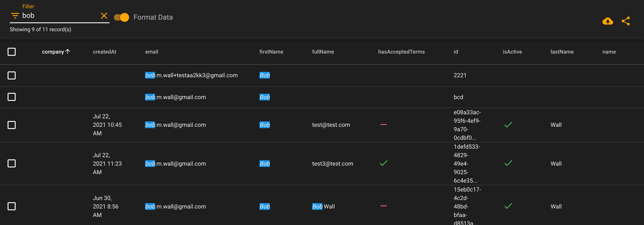The width and height of the screenshot is (644, 225).
Task: Sort by isActive column header
Action: 512,52
